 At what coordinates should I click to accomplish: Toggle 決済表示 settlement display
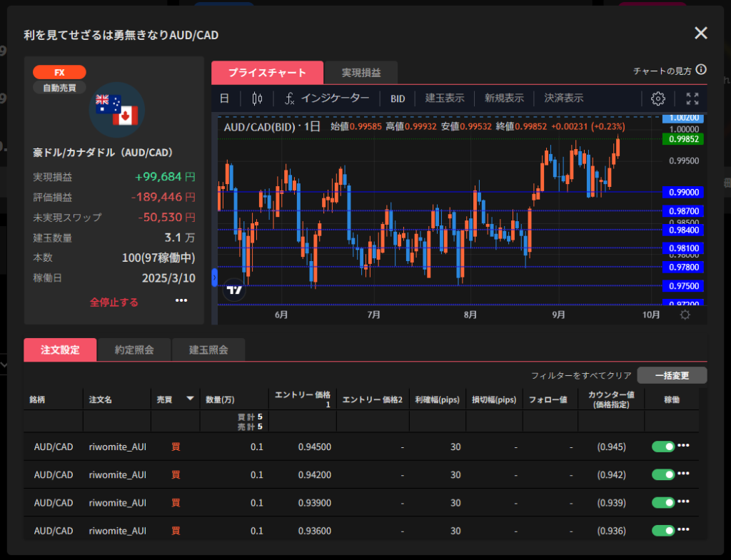click(564, 98)
